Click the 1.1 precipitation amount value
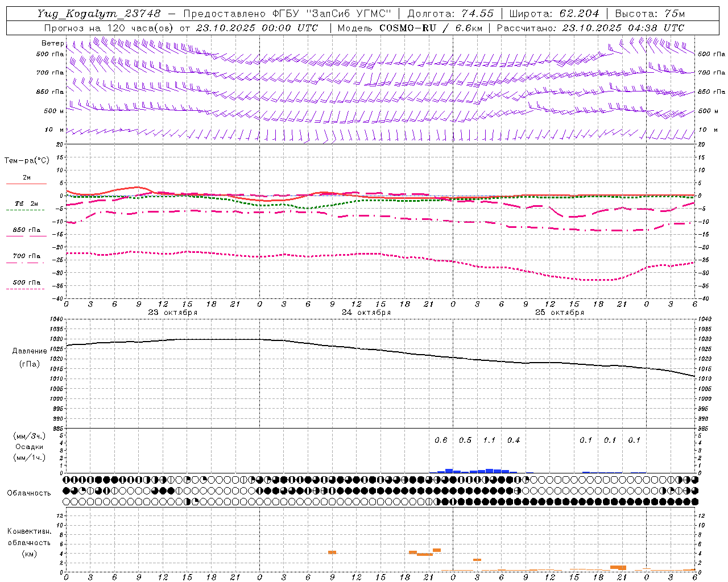The width and height of the screenshot is (728, 582). (x=489, y=440)
